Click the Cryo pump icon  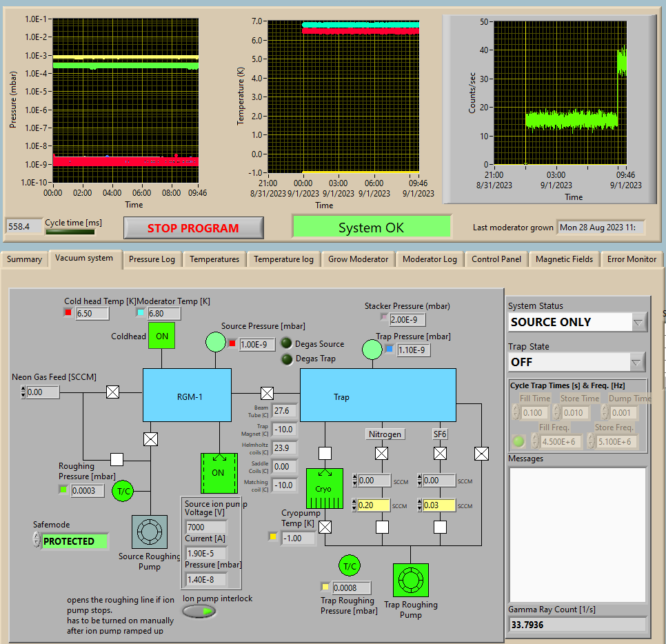324,488
